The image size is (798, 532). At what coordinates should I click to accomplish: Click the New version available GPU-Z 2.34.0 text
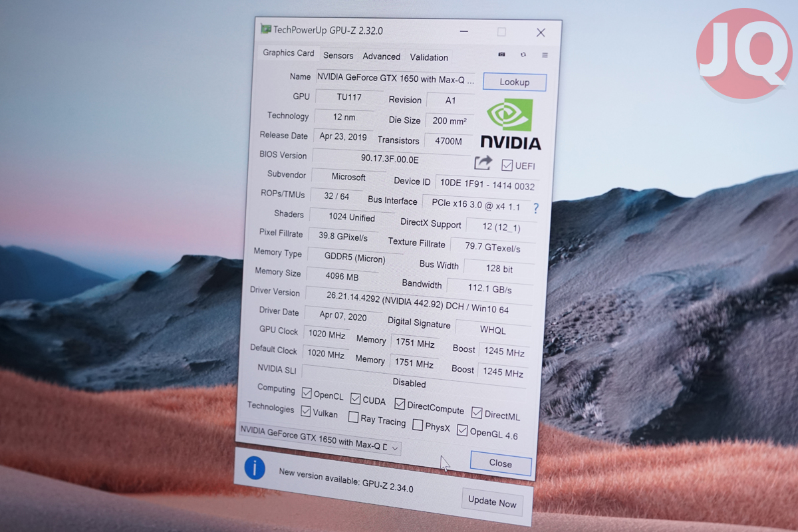pos(346,480)
